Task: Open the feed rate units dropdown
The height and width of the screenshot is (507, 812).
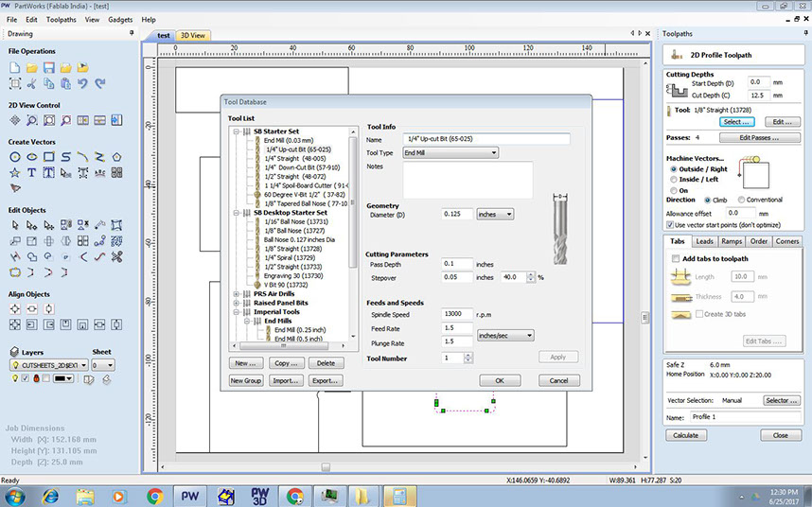Action: point(505,335)
